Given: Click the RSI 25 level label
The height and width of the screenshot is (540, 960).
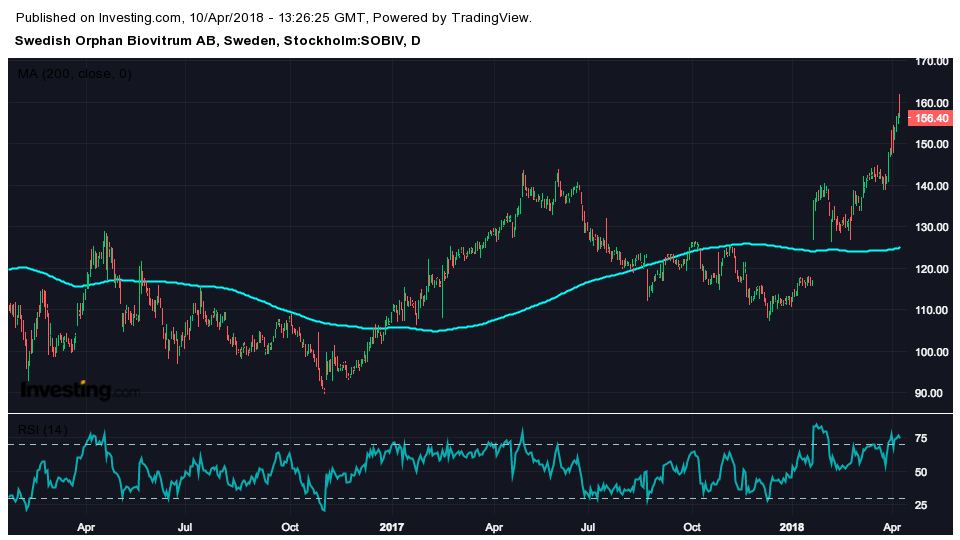Looking at the screenshot, I should (x=921, y=505).
